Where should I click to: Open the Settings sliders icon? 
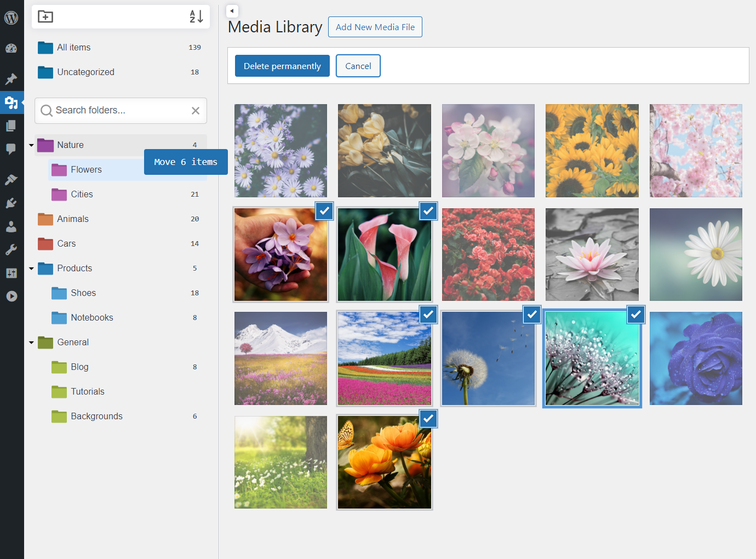[11, 273]
